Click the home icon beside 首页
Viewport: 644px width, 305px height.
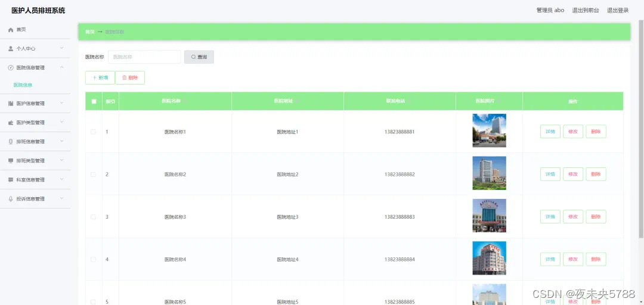(11, 30)
